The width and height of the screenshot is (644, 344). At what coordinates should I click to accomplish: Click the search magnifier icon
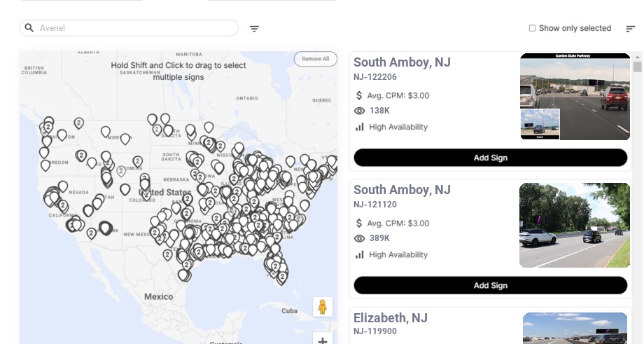(29, 28)
